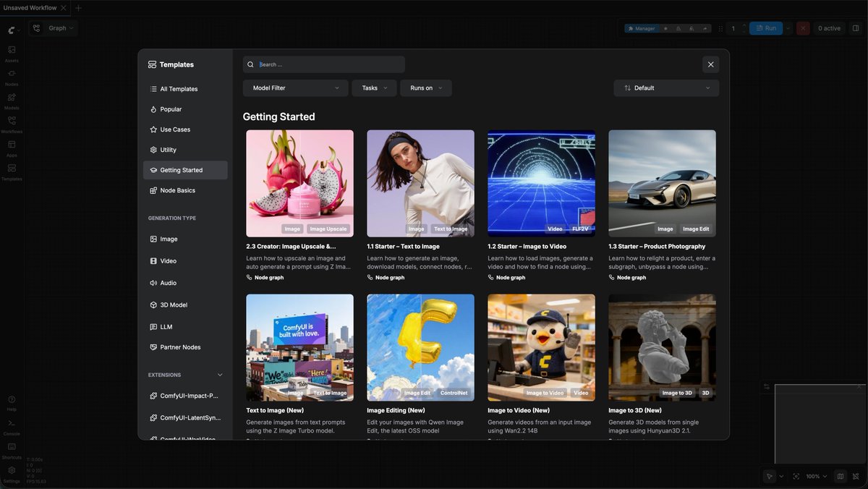Image resolution: width=868 pixels, height=489 pixels.
Task: Open the Nodes library sidebar icon
Action: (12, 77)
